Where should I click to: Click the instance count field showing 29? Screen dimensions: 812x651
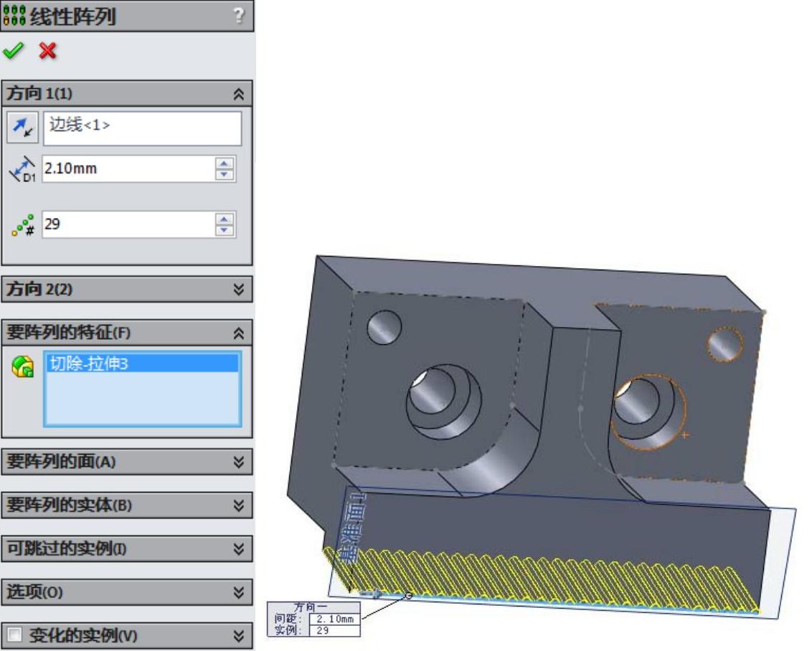pos(128,224)
